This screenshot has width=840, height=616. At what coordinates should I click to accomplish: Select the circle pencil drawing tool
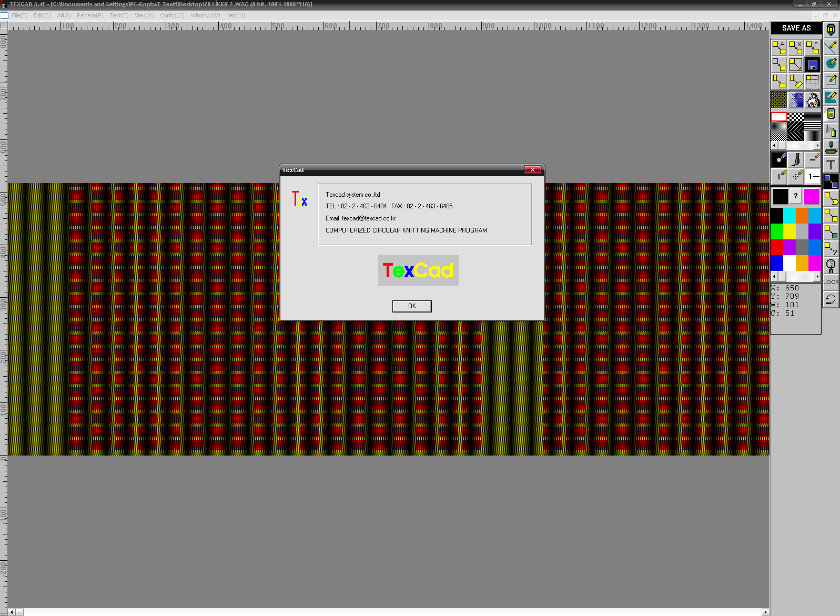pos(831,64)
